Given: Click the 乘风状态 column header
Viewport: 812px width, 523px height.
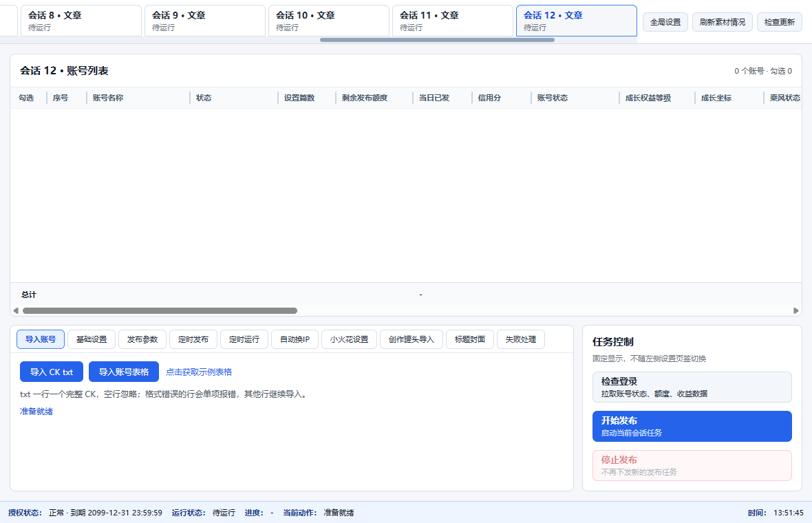Looking at the screenshot, I should (x=785, y=97).
